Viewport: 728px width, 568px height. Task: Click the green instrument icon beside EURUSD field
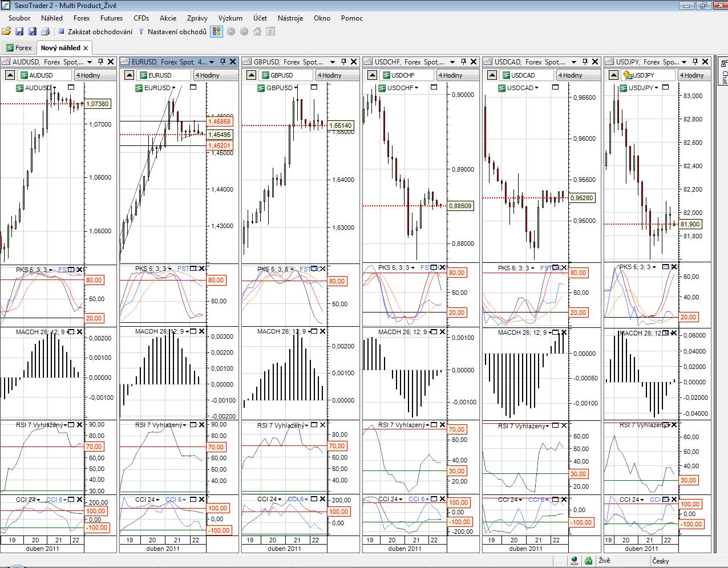pyautogui.click(x=143, y=75)
